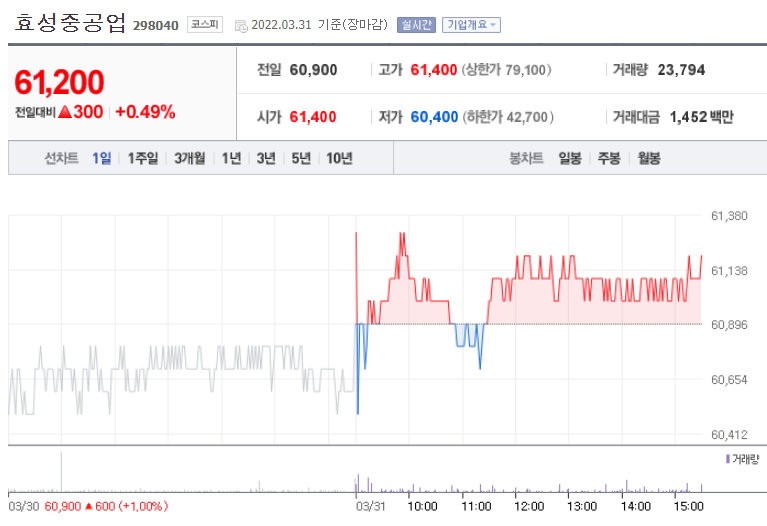The height and width of the screenshot is (526, 767).
Task: Click the 61,138 price axis label
Action: click(729, 271)
